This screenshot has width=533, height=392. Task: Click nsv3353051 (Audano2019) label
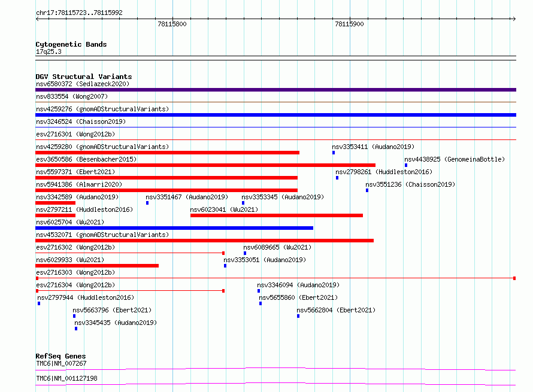point(265,260)
